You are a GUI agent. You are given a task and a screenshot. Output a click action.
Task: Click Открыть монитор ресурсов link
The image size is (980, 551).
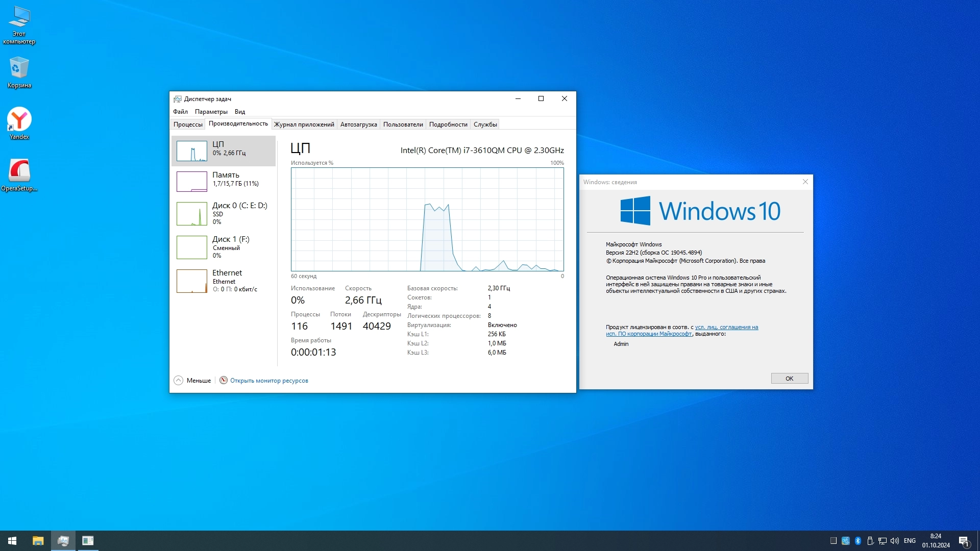click(x=269, y=381)
